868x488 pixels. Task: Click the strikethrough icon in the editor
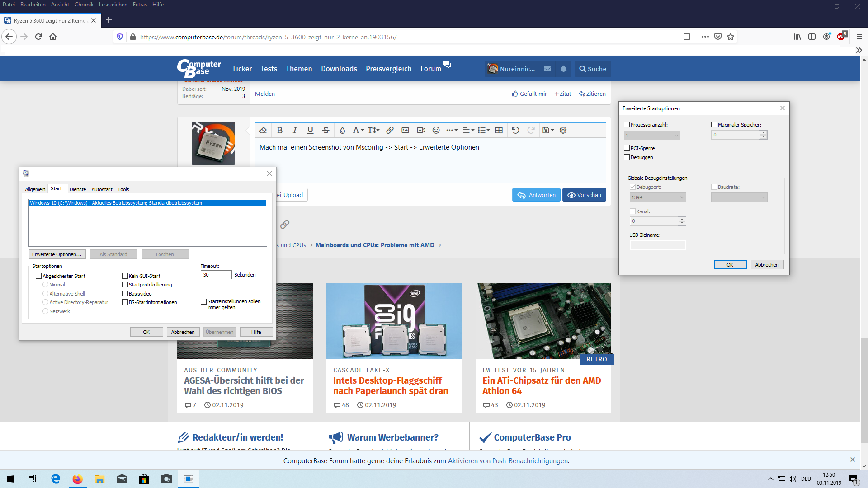click(x=325, y=130)
